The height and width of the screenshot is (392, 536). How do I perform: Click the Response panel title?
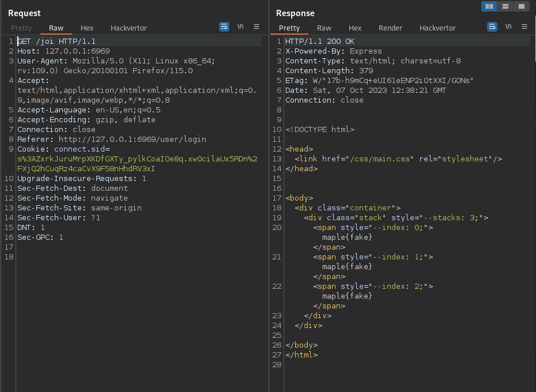(x=295, y=13)
